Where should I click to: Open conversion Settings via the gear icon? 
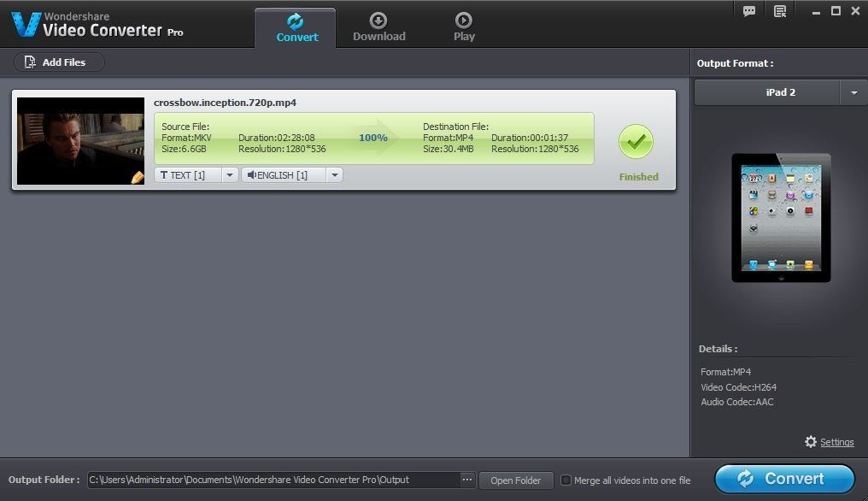click(x=811, y=442)
